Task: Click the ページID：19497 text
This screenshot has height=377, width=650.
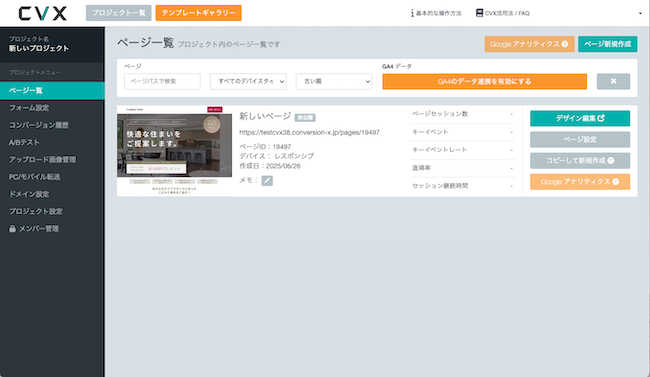Action: click(265, 147)
